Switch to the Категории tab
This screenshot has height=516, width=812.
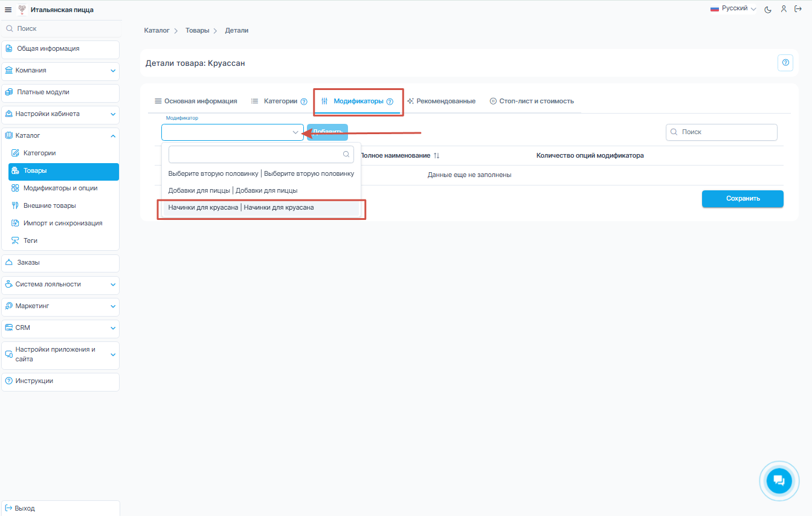click(x=279, y=101)
